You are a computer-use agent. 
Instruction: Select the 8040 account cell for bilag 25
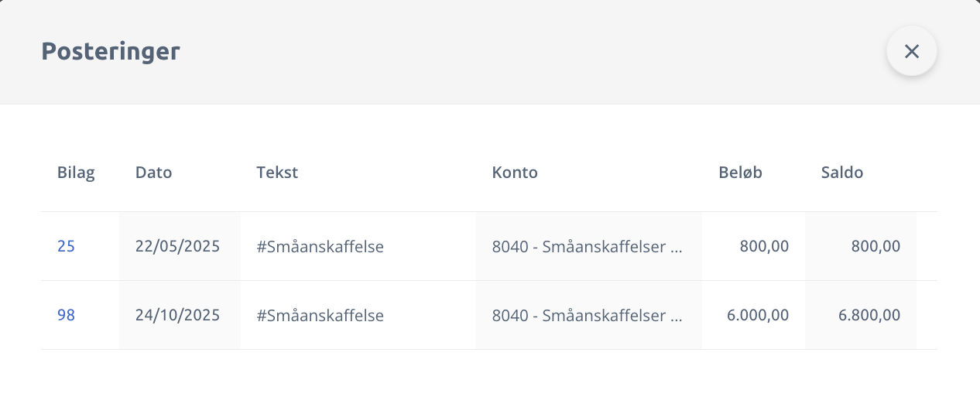[x=588, y=247]
